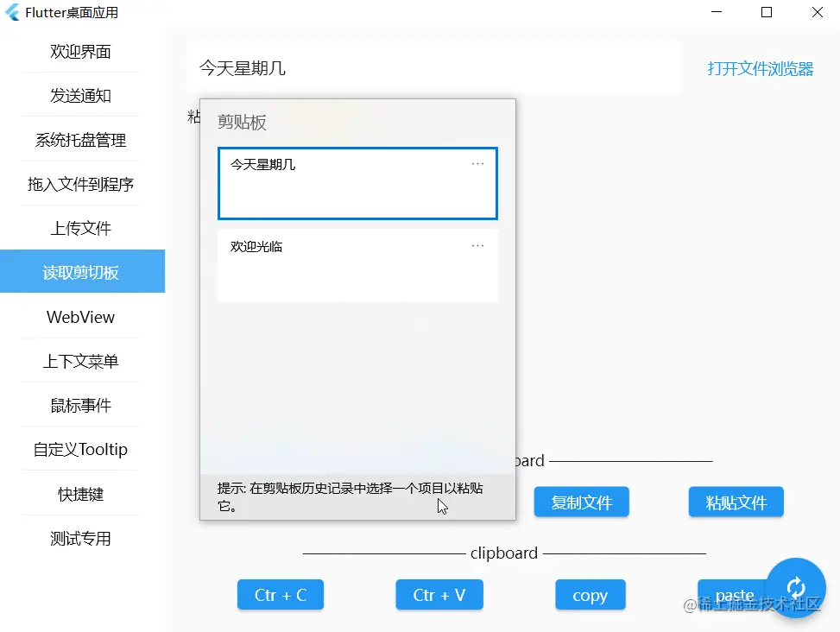The width and height of the screenshot is (840, 632).
Task: Click the 复制文件 button
Action: [581, 502]
